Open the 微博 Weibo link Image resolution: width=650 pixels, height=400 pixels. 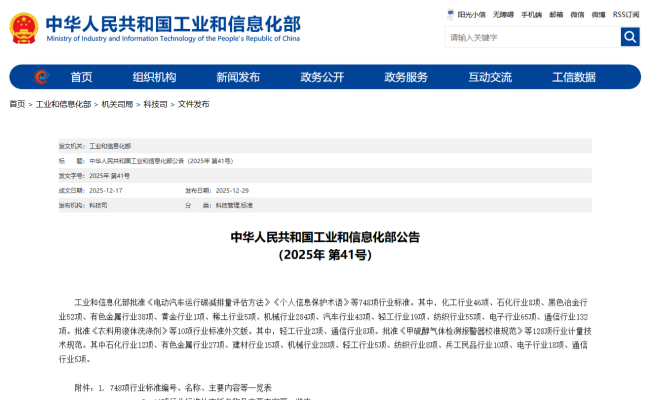coord(598,15)
